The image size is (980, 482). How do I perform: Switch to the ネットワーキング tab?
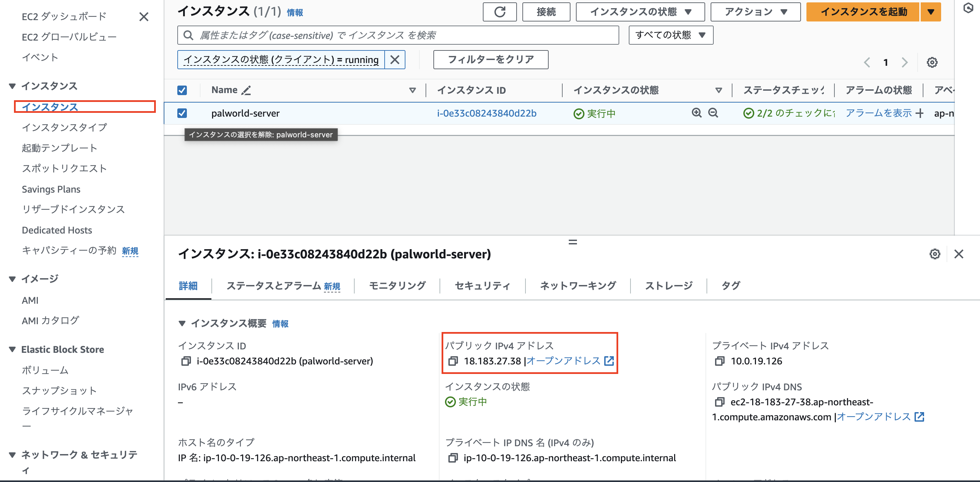pos(578,286)
